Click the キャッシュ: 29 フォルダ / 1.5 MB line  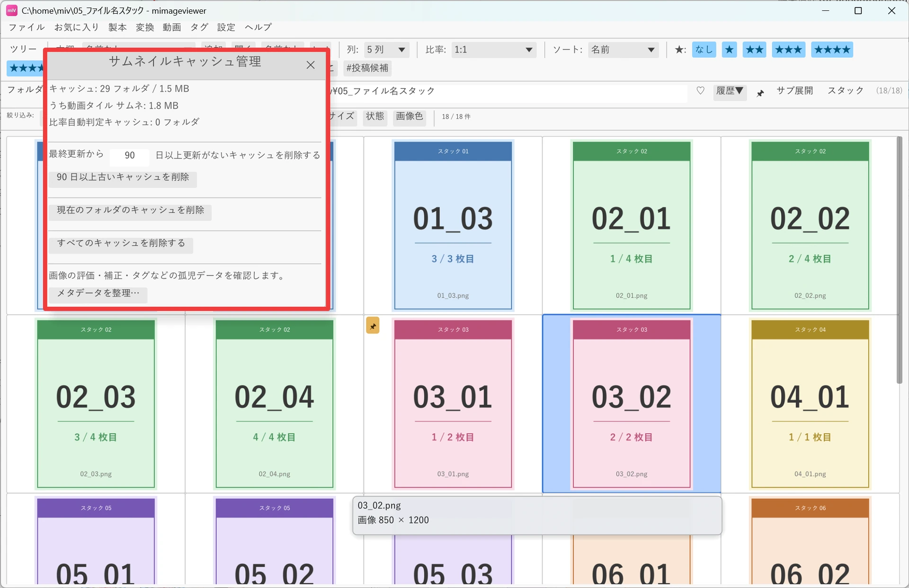pos(119,89)
